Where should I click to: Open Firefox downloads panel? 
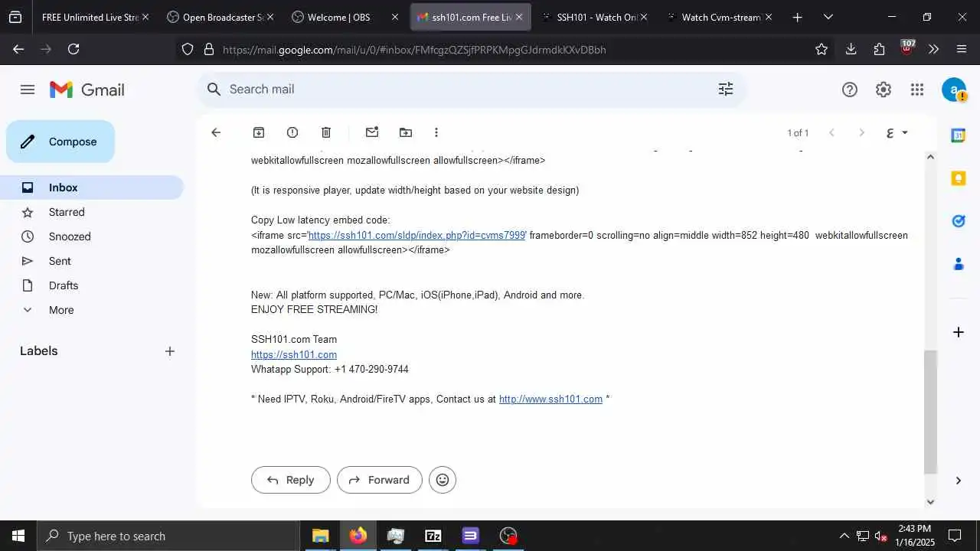point(851,49)
